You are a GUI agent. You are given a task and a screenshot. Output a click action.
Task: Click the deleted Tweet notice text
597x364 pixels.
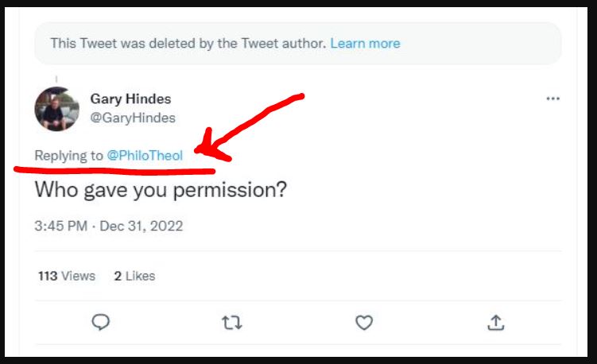[188, 43]
